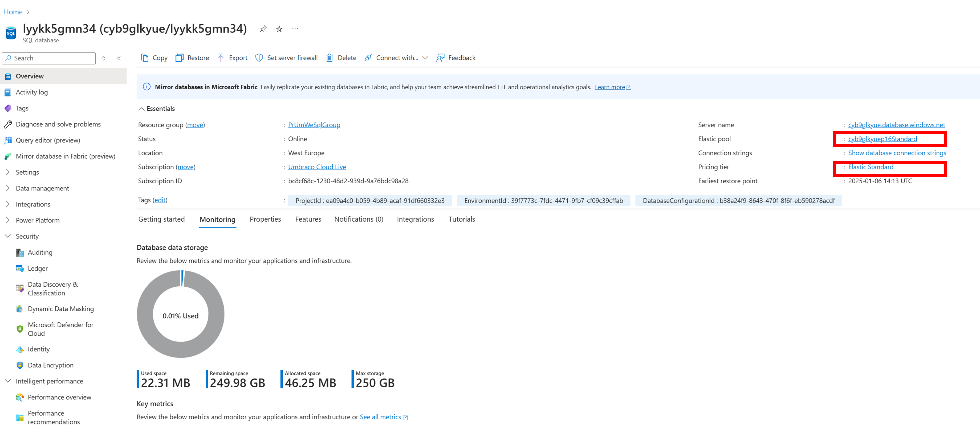
Task: Click the Export arrow icon
Action: coord(221,58)
